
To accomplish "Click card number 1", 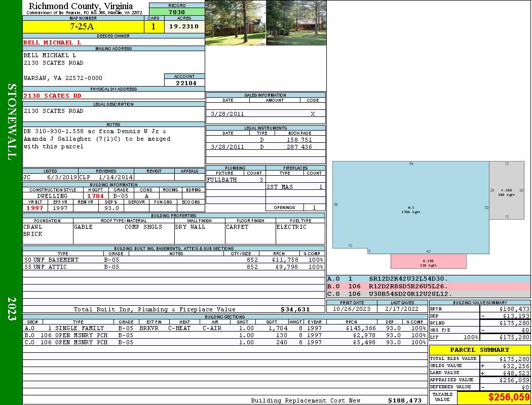I will pos(154,26).
